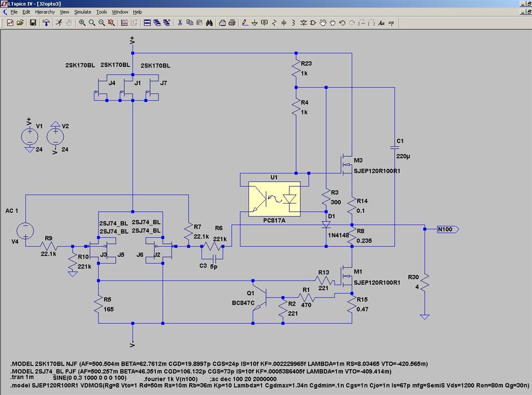
Task: Select the '.fourier 1k V(n100)' directive
Action: pos(170,379)
